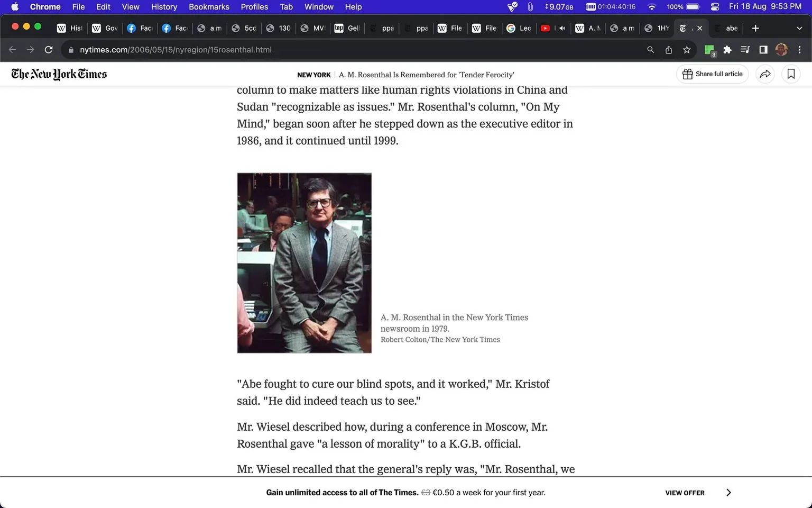Expand the subscription offer chevron
The image size is (812, 508).
coord(728,493)
